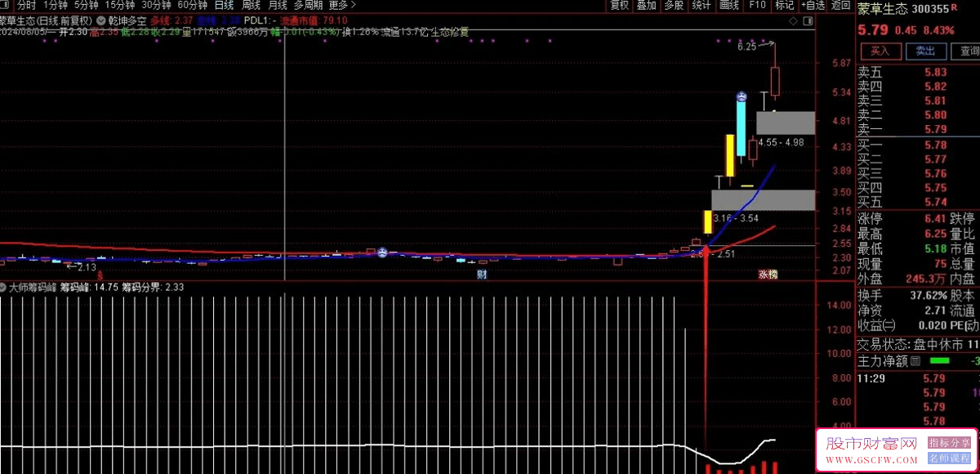The width and height of the screenshot is (980, 474).
Task: Expand the indicator dropdown arrow beside 蒙草生态(日线 前复权)
Action: pos(100,20)
